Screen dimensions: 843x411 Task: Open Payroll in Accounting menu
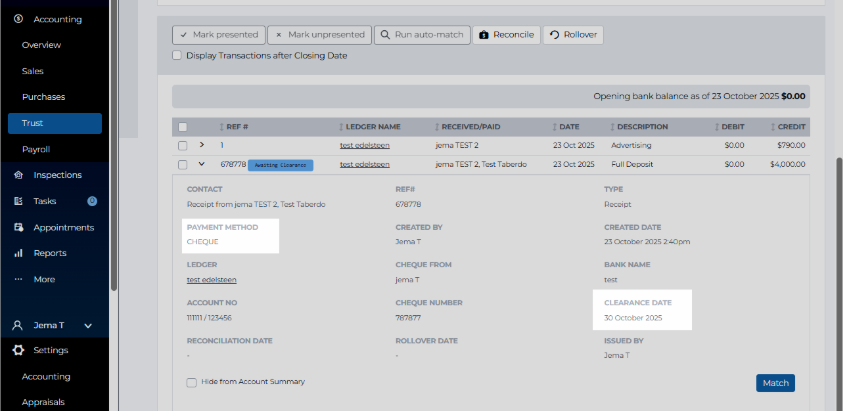[36, 150]
